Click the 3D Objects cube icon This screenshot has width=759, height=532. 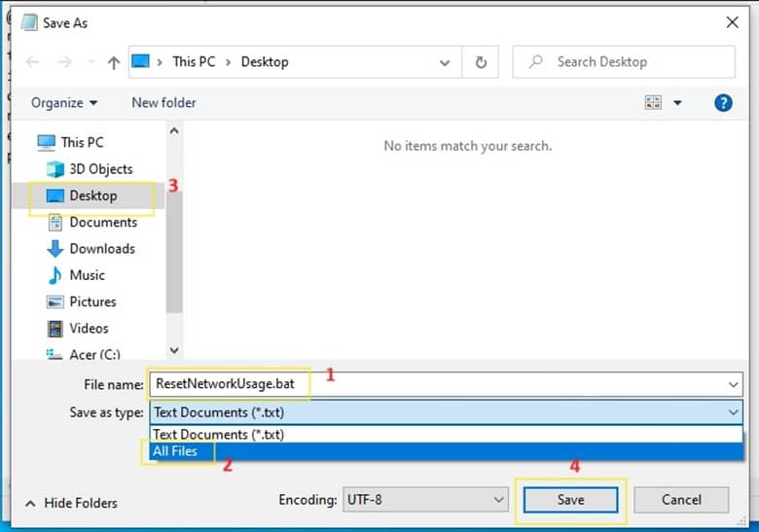click(x=55, y=169)
